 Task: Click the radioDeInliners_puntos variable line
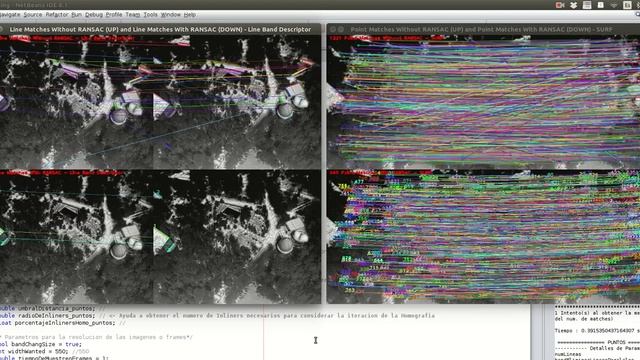(x=217, y=316)
